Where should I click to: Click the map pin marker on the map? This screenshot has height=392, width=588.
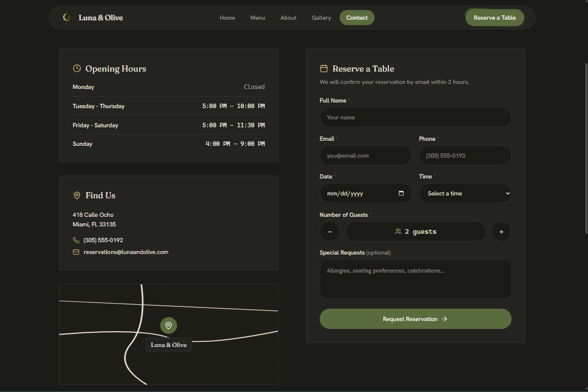(x=169, y=326)
